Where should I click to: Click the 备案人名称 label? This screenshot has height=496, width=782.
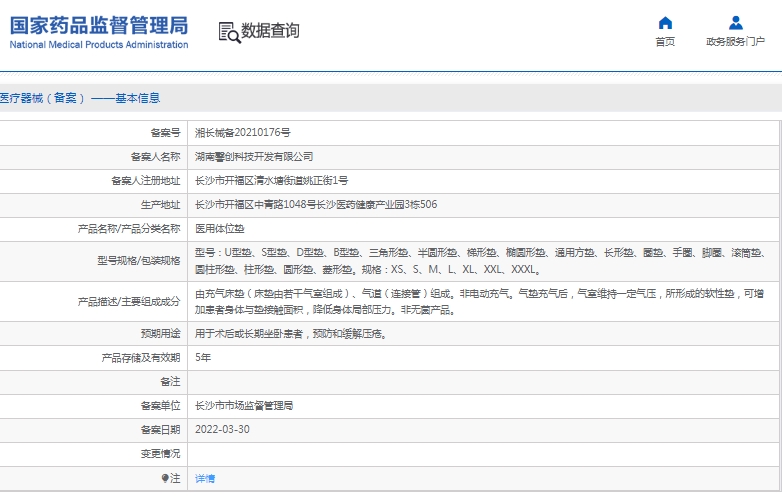pyautogui.click(x=155, y=157)
